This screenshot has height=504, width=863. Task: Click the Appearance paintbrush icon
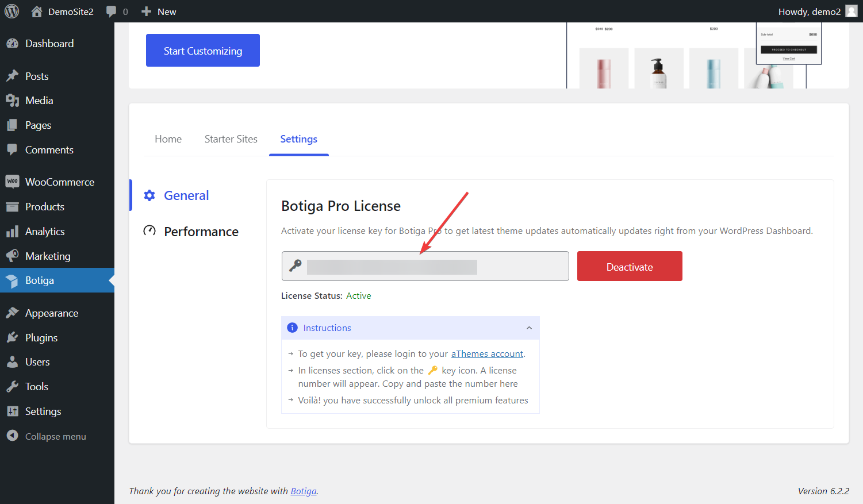pos(12,313)
